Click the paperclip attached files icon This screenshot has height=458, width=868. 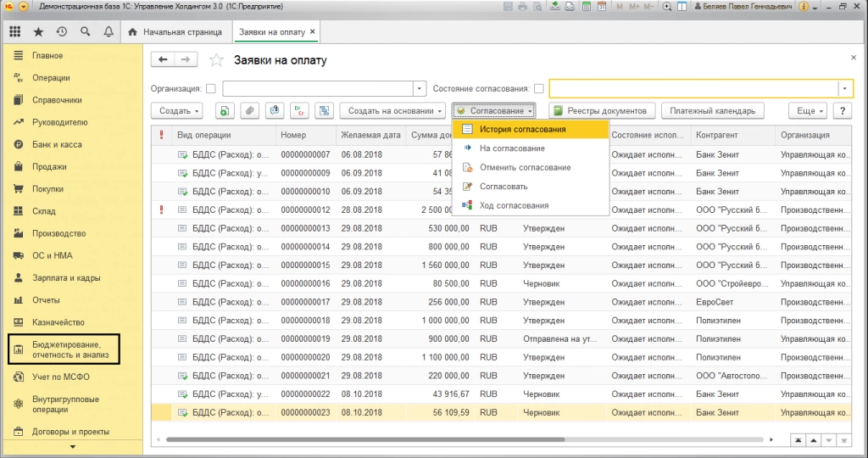point(250,111)
